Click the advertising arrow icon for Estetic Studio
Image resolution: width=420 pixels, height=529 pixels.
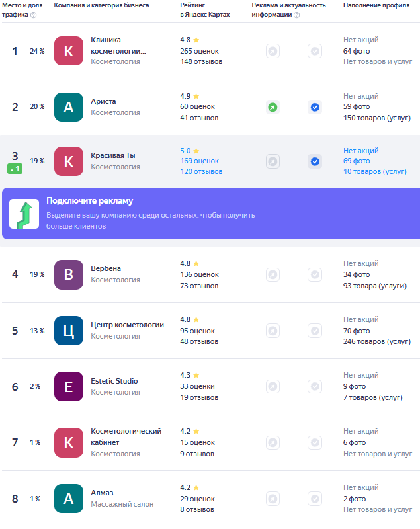273,387
